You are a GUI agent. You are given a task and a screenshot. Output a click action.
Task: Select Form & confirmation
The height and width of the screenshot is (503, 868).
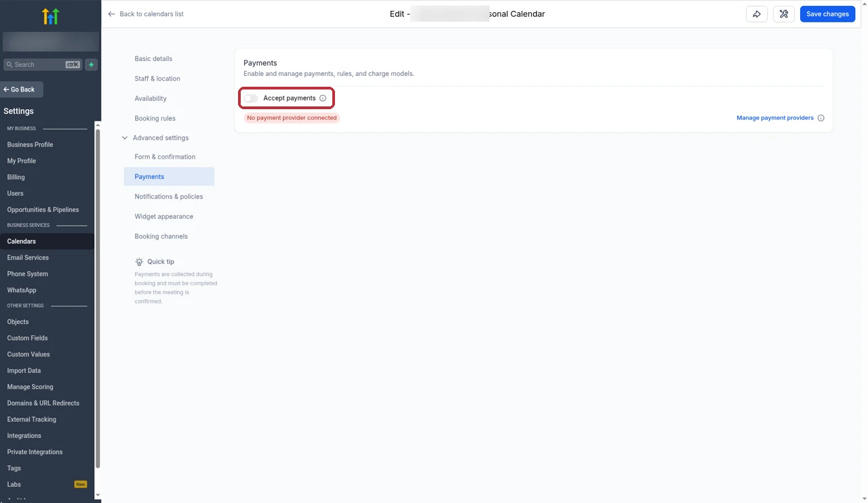[x=165, y=157]
